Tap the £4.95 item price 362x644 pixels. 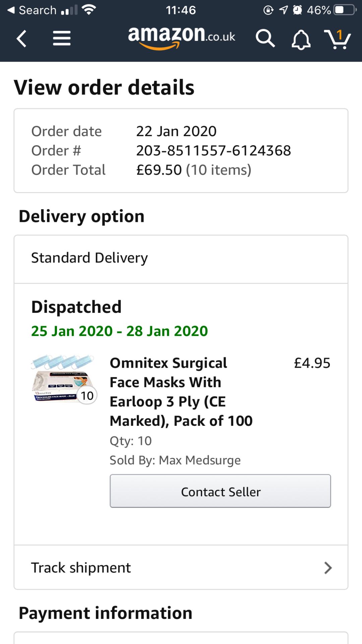pyautogui.click(x=312, y=363)
